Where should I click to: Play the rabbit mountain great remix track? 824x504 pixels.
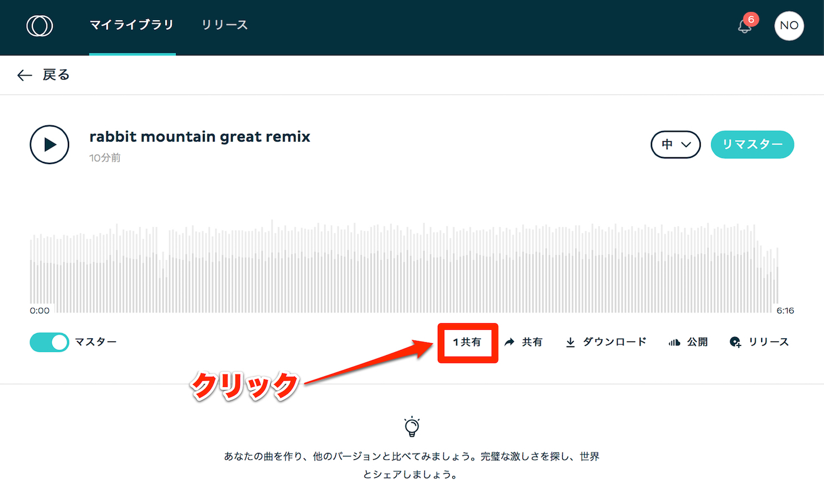pyautogui.click(x=49, y=144)
